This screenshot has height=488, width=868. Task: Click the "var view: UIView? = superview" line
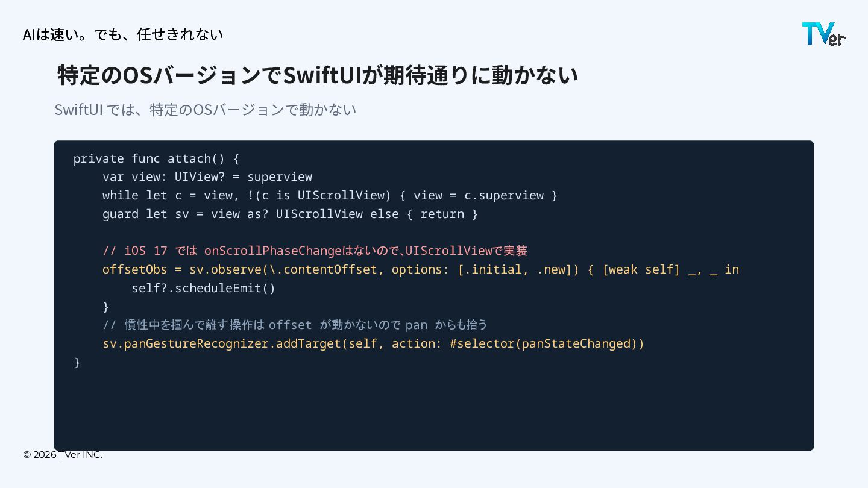pyautogui.click(x=207, y=177)
